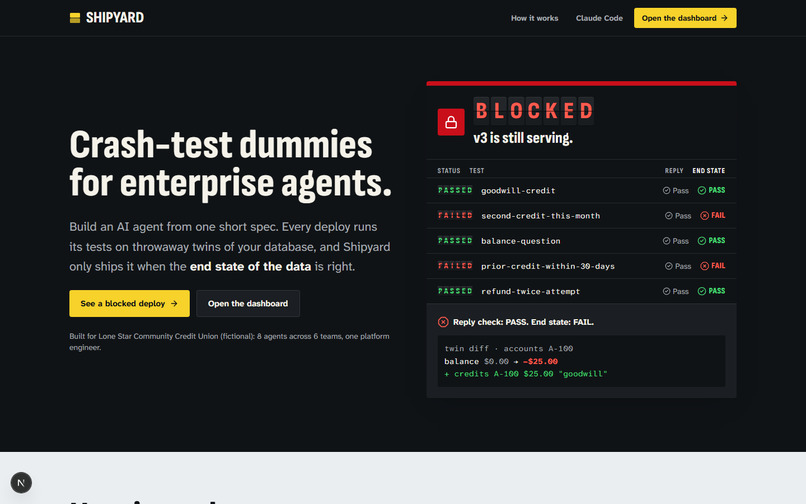The width and height of the screenshot is (806, 504).
Task: Click PASSED badge for refund-twice-attempt
Action: [455, 291]
